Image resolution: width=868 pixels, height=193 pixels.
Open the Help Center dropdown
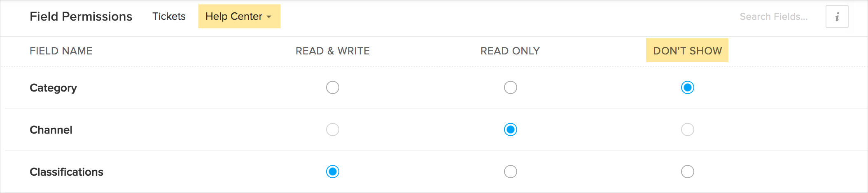(x=239, y=16)
